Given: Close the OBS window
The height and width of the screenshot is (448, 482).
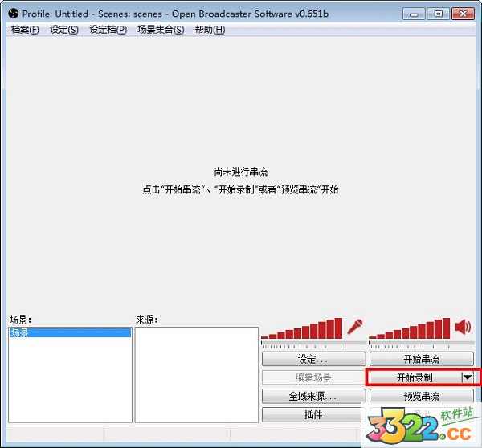Looking at the screenshot, I should click(x=463, y=14).
